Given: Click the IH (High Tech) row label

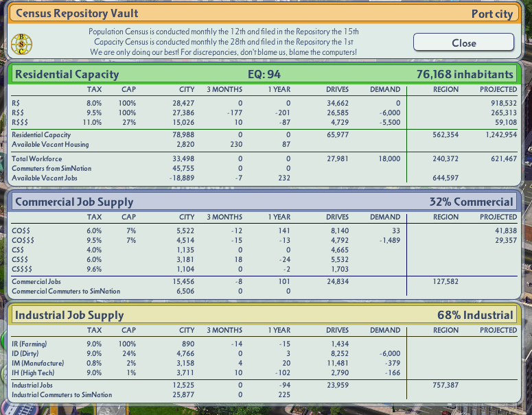Looking at the screenshot, I should 33,373.
